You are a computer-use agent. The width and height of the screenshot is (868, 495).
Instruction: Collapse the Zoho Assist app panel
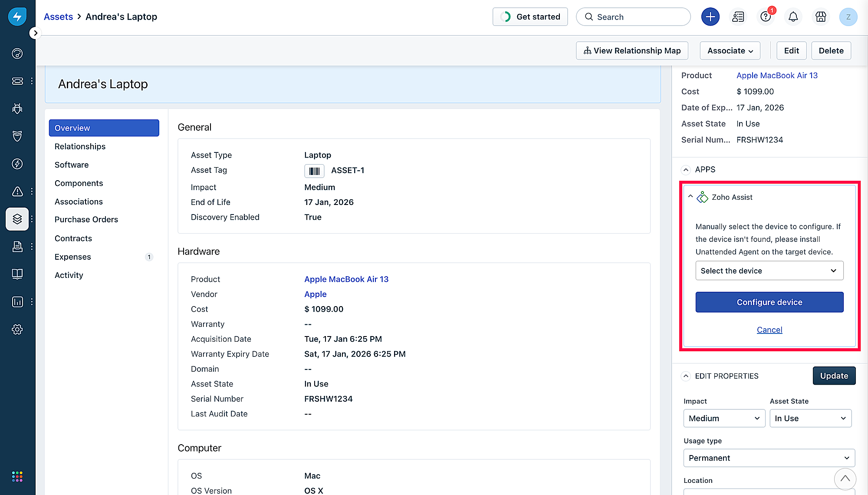point(690,197)
